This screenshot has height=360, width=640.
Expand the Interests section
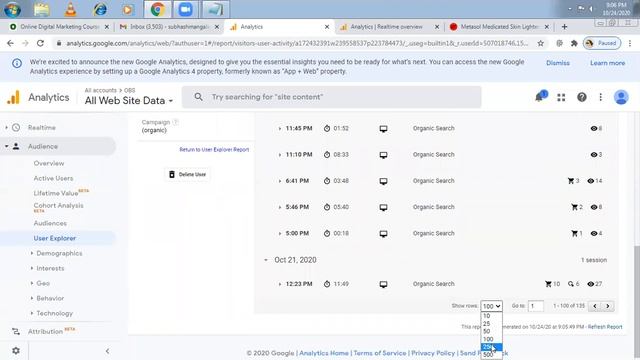pos(32,268)
